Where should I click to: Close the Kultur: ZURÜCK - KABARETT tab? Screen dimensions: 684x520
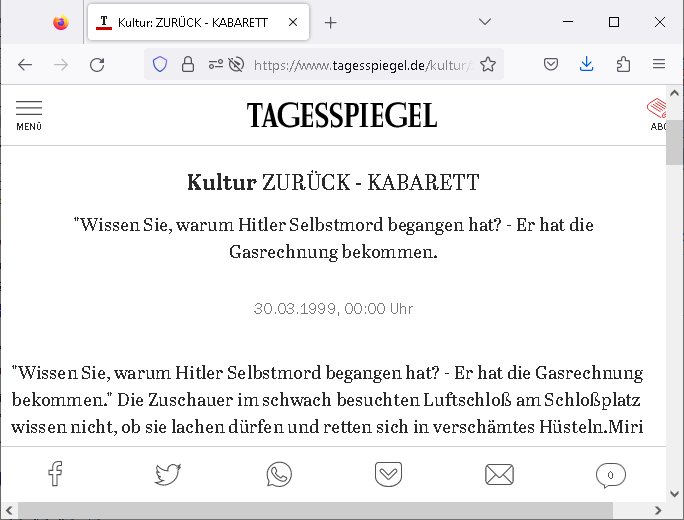(x=293, y=22)
